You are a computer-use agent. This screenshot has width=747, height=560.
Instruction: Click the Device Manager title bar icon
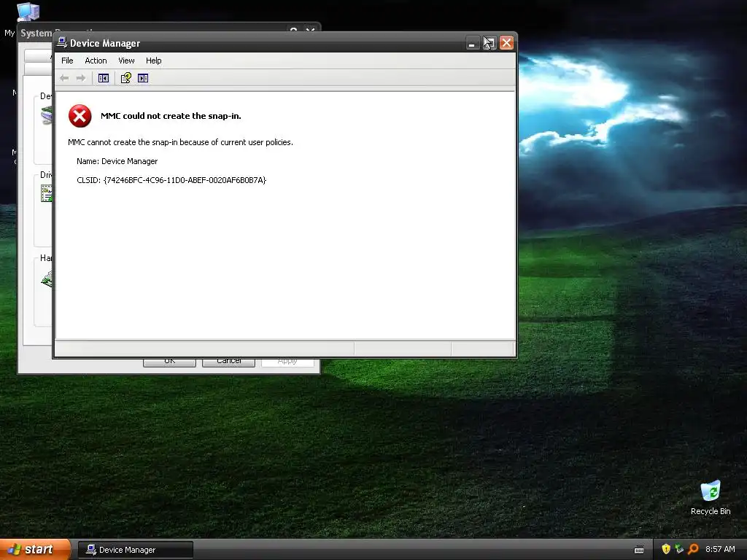pos(62,42)
